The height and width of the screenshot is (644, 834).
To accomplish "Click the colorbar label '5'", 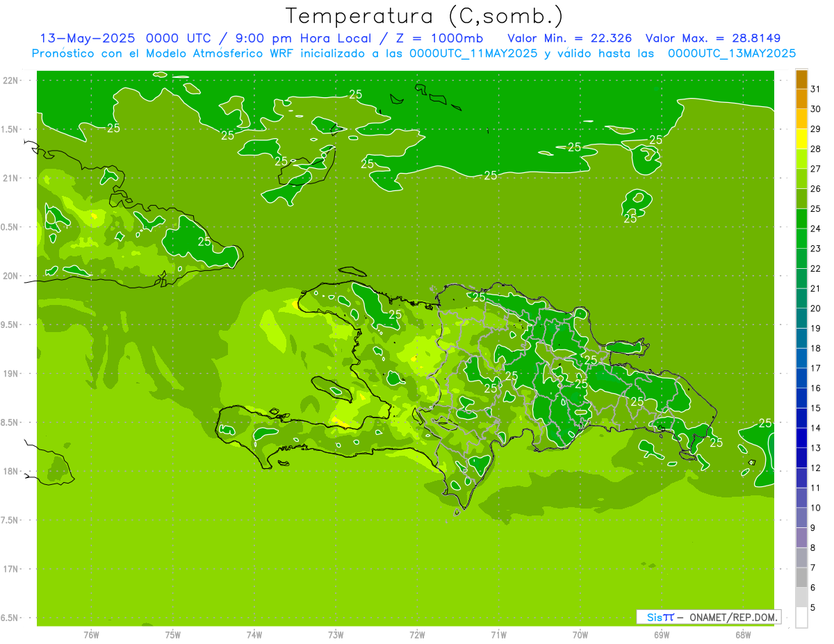I will click(813, 607).
